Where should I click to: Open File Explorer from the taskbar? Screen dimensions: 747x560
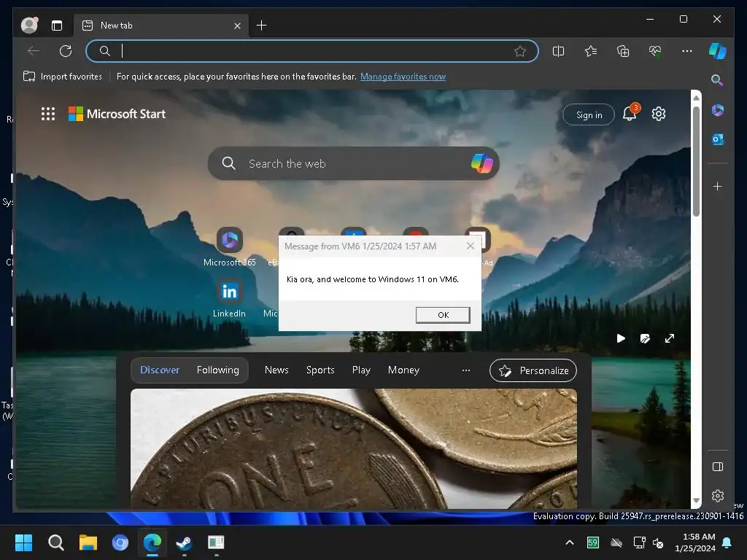pos(88,542)
